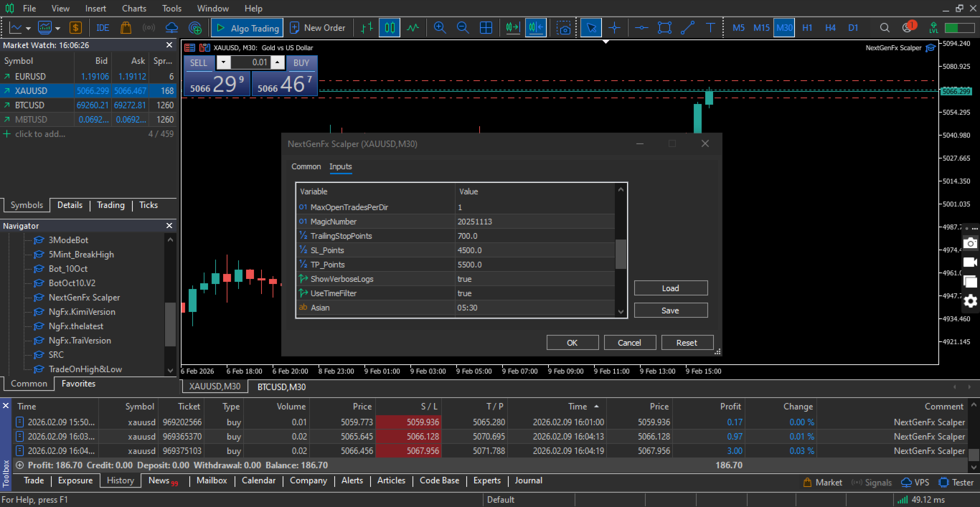The height and width of the screenshot is (507, 980).
Task: Switch chart to candlestick icon
Action: point(390,28)
